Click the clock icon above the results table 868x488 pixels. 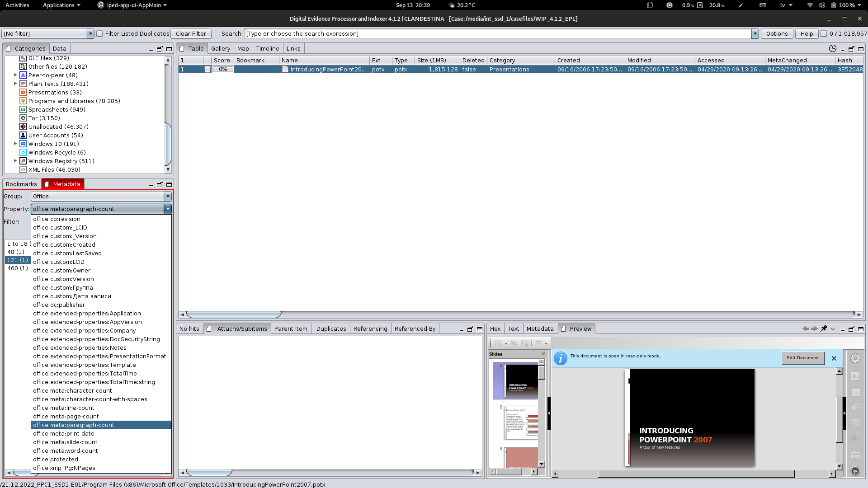[x=832, y=48]
